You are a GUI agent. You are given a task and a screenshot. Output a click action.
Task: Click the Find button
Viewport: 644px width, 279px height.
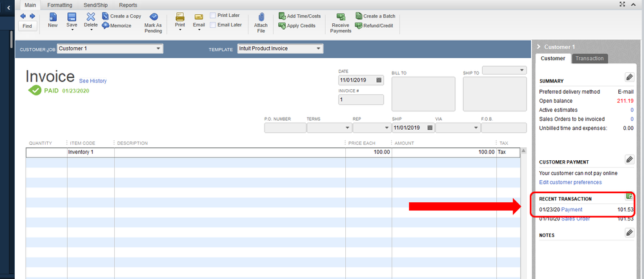pos(28,26)
